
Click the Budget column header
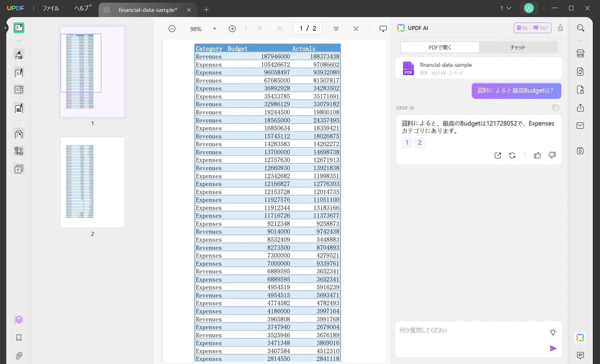pos(237,49)
